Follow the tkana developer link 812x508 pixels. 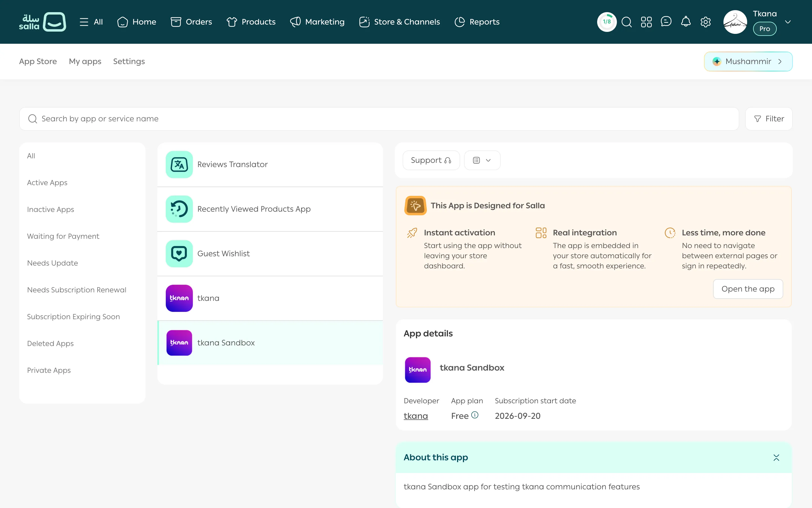click(x=416, y=416)
